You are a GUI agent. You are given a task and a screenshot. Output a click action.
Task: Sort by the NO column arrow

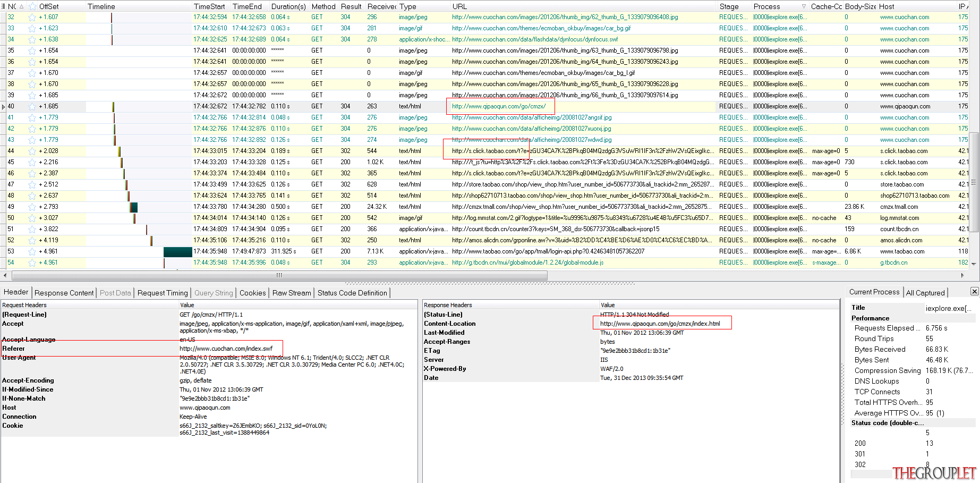[21, 6]
